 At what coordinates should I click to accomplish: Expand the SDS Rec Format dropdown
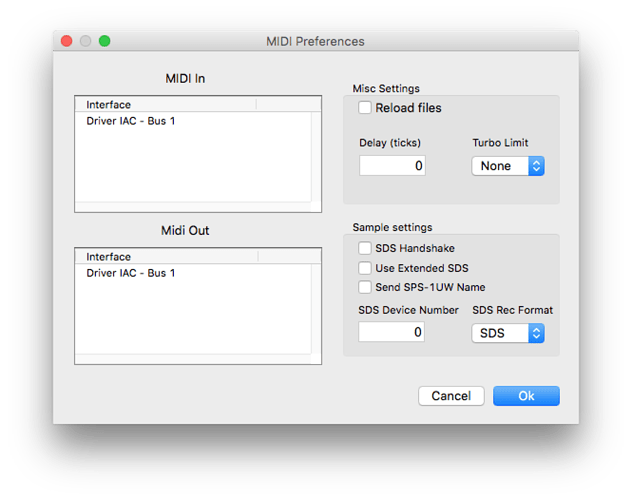pos(508,332)
